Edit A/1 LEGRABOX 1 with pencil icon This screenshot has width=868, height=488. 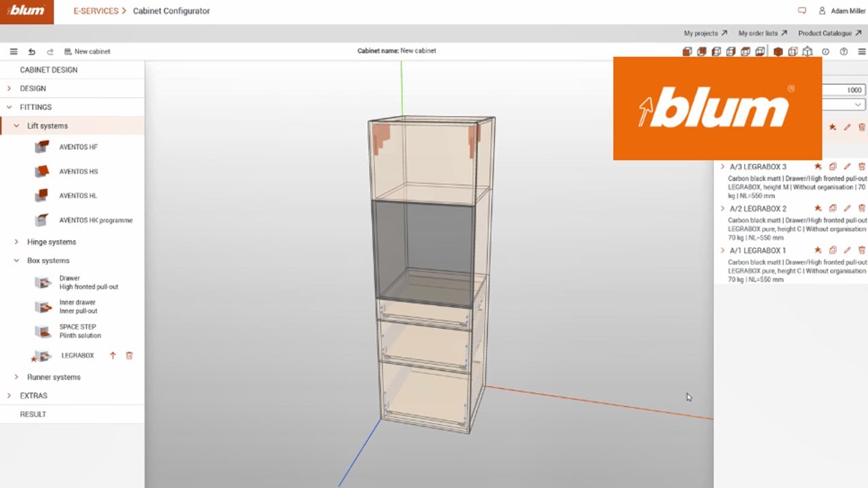tap(847, 251)
